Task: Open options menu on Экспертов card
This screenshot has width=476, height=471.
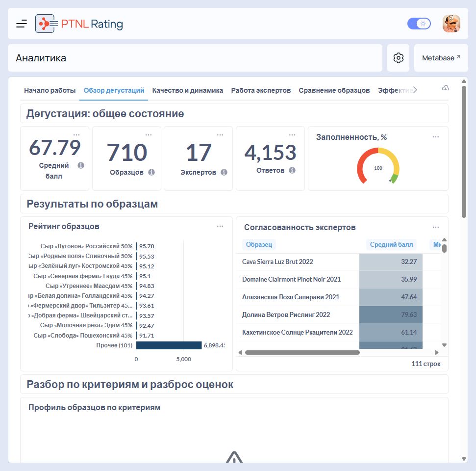Action: [220, 134]
